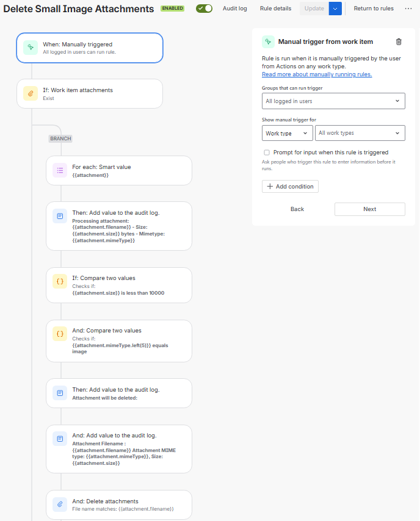
Task: Expand the Work type dropdown
Action: (287, 132)
